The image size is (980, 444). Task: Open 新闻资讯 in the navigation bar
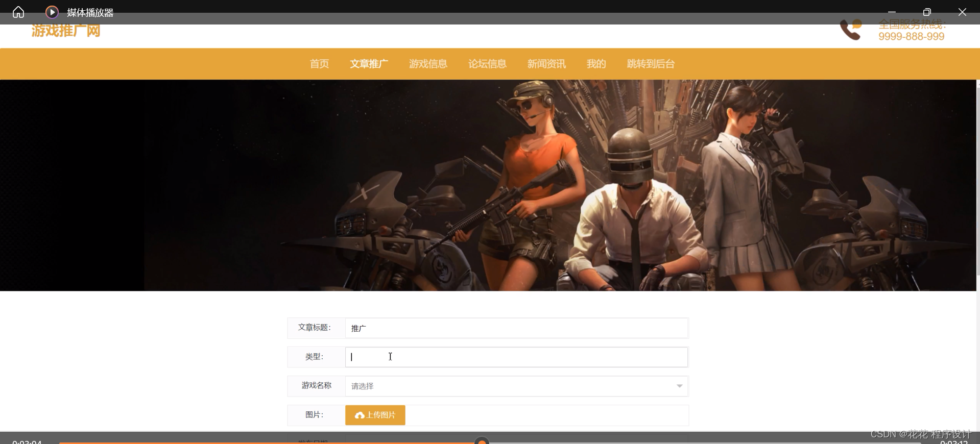546,64
